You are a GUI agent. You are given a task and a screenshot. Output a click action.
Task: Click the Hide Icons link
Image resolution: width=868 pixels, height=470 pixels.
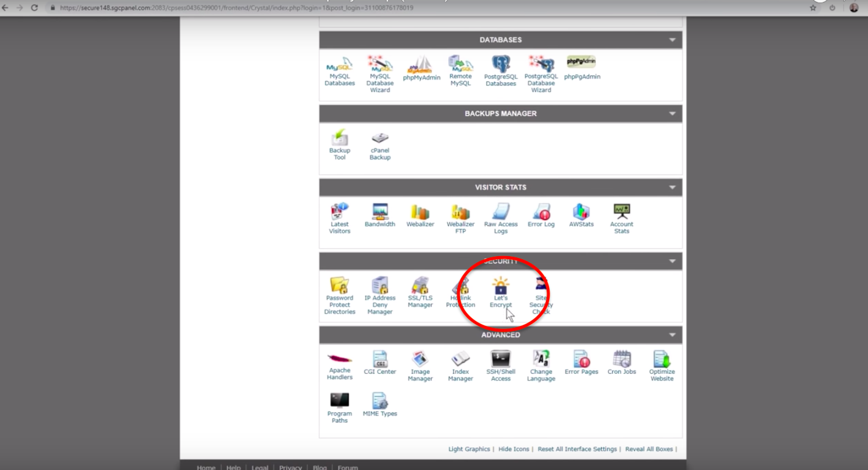pos(514,449)
